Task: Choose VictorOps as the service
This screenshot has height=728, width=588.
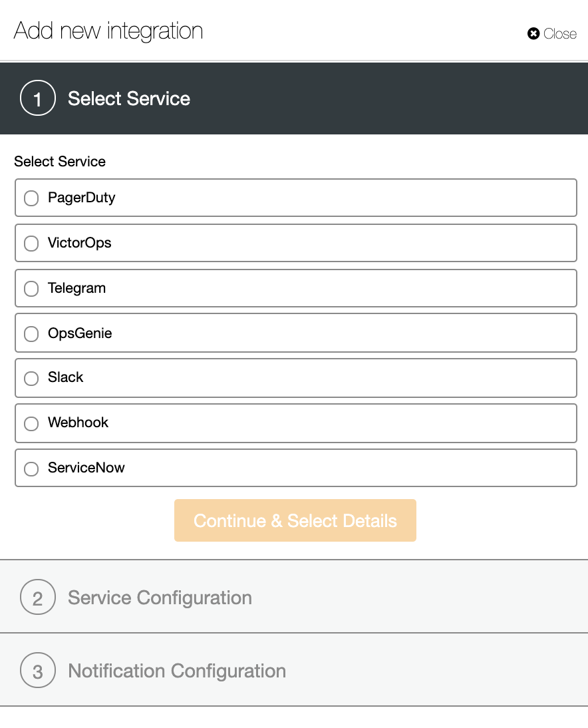Action: [31, 244]
